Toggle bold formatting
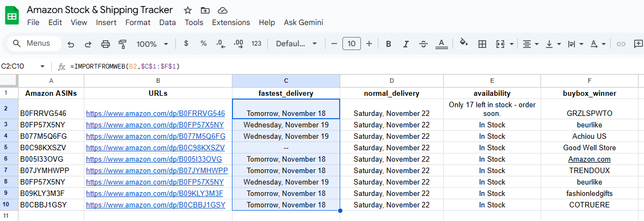 389,44
